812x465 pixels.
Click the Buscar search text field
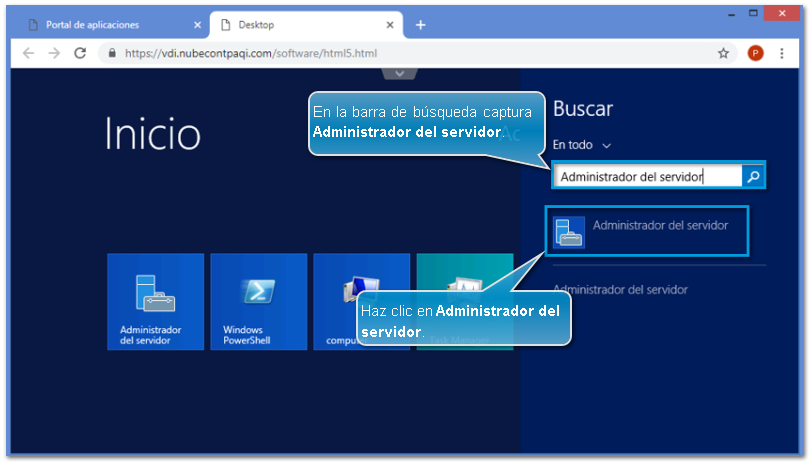648,176
